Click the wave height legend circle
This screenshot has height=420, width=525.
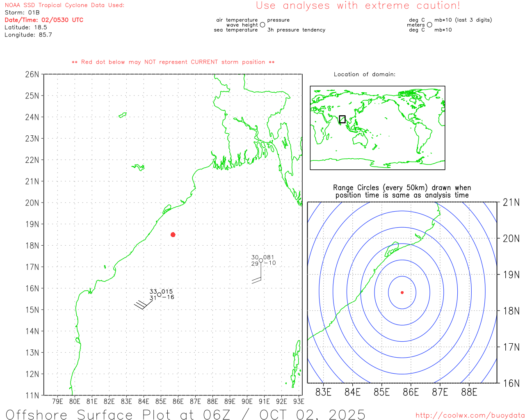point(262,25)
